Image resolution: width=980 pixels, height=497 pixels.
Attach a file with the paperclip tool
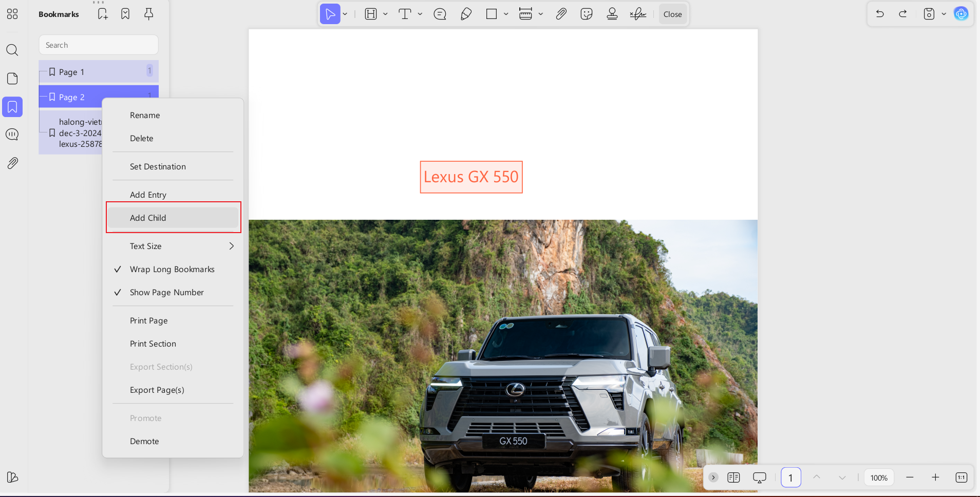click(x=561, y=14)
